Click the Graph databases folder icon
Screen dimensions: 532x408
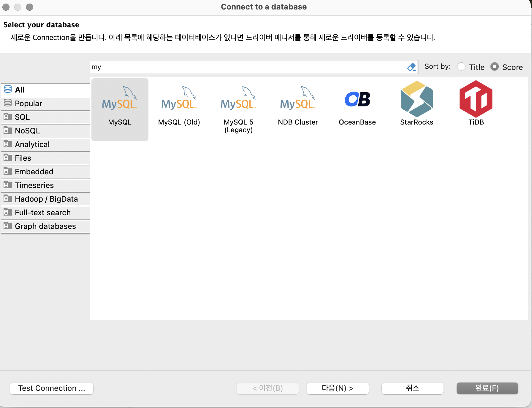click(8, 226)
